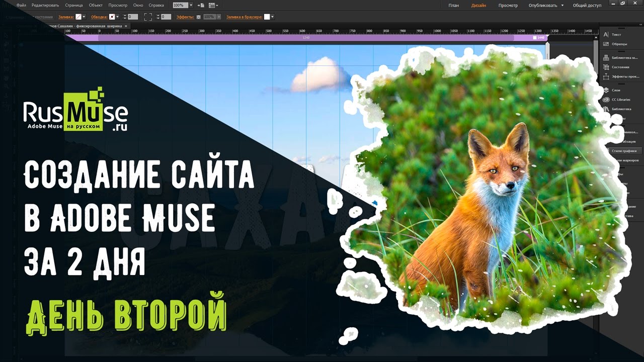This screenshot has width=644, height=362.
Task: Click the page export icon beside zoom
Action: 201,5
